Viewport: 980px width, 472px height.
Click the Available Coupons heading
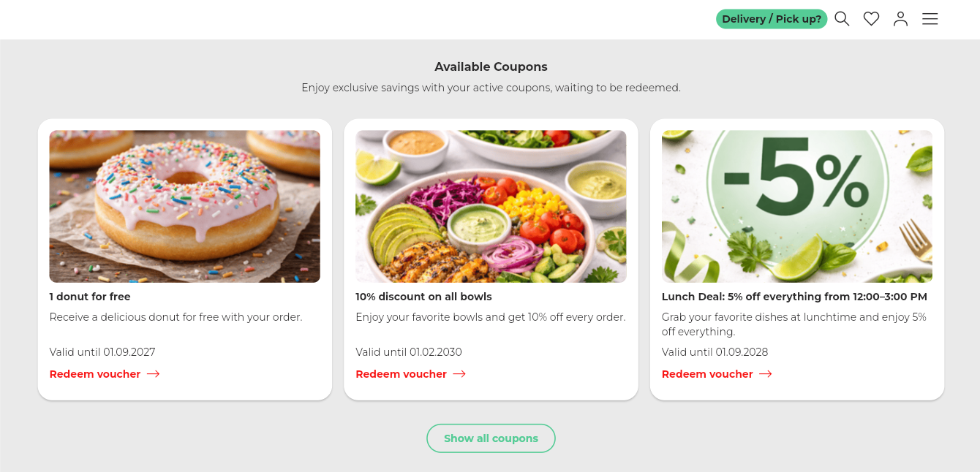[x=491, y=66]
